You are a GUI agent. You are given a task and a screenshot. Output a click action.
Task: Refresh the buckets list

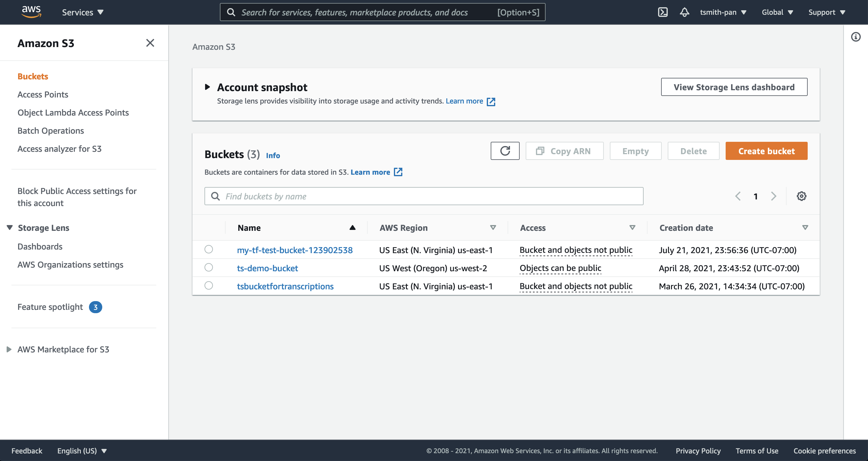click(x=505, y=151)
